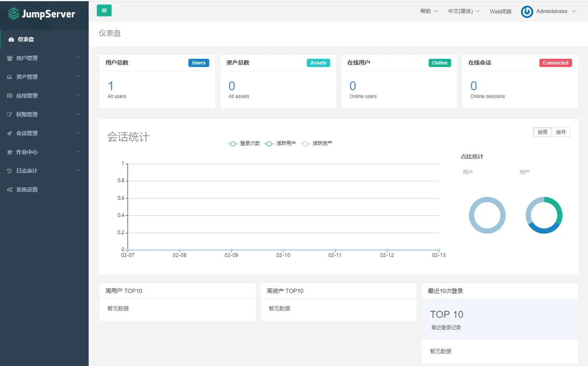Click the 02-10 data point on chart
The width and height of the screenshot is (588, 366).
pyautogui.click(x=283, y=250)
